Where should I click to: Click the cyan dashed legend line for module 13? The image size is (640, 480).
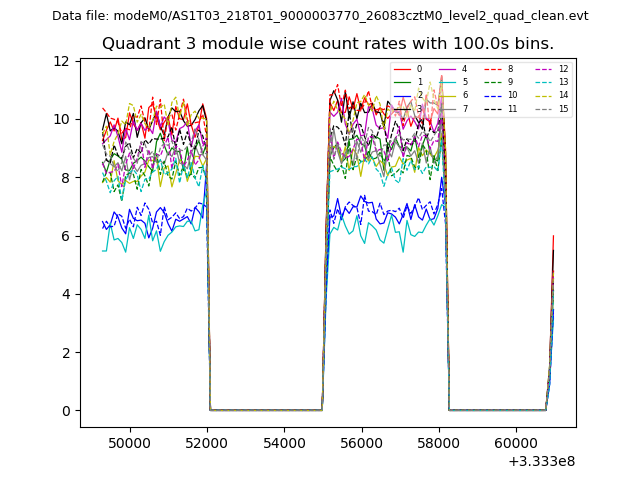[542, 82]
